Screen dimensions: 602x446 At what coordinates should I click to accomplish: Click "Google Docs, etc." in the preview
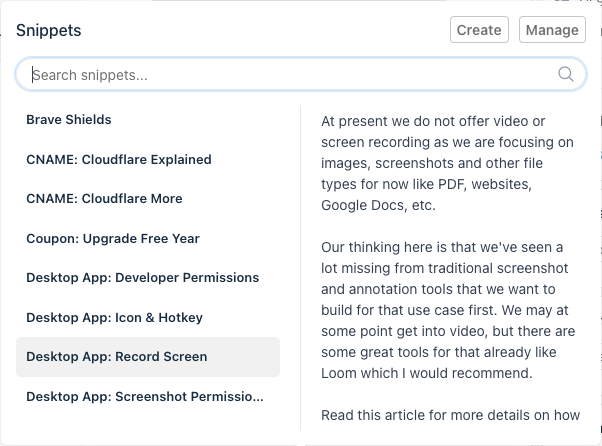[x=378, y=205]
